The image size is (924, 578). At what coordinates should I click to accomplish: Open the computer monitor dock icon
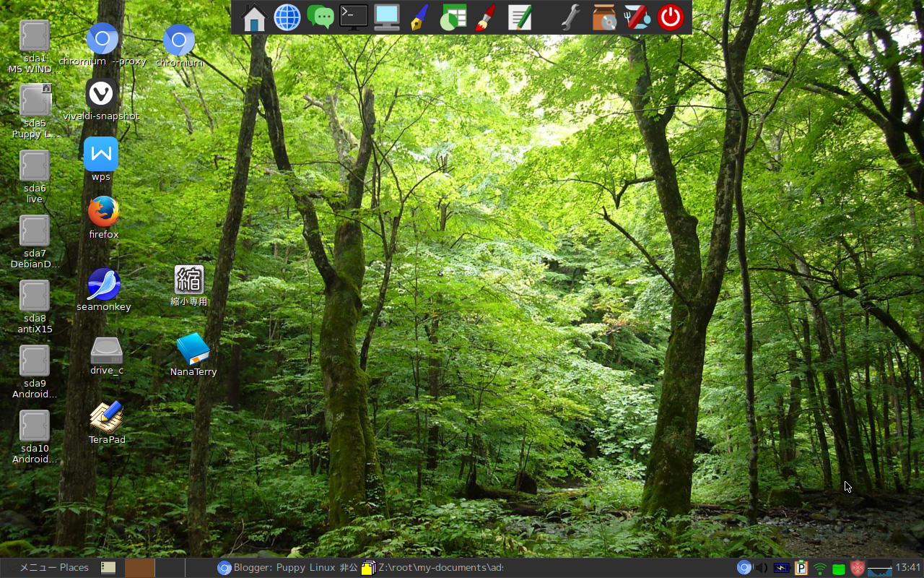(x=387, y=17)
